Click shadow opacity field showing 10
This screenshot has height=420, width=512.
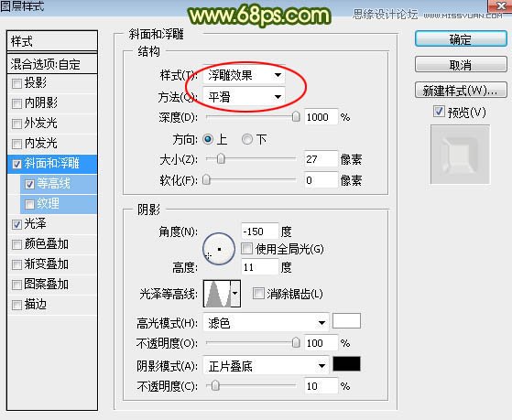(321, 386)
